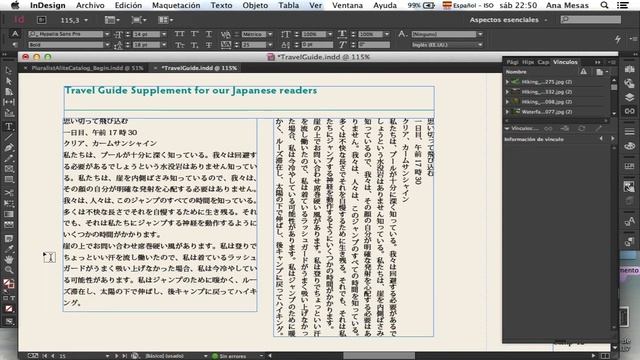The height and width of the screenshot is (360, 640).
Task: Select the Pencil tool
Action: [9, 158]
